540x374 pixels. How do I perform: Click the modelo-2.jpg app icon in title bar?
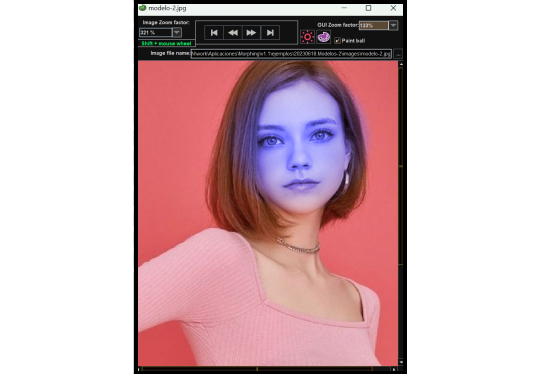143,8
